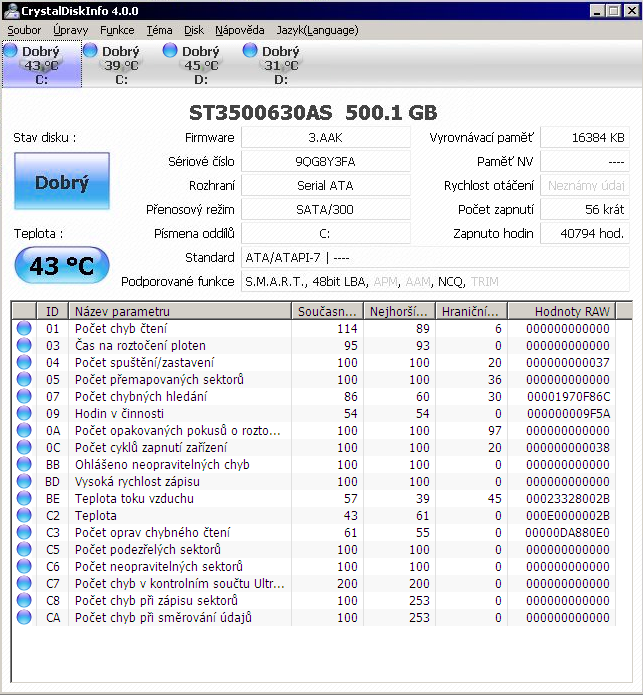Select RAW value 000E0000002B

[568, 515]
